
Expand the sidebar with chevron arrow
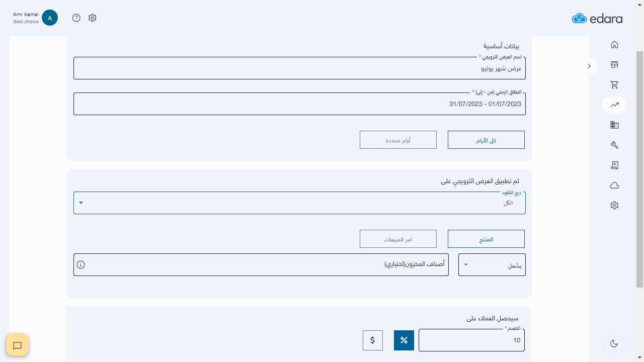click(x=589, y=66)
